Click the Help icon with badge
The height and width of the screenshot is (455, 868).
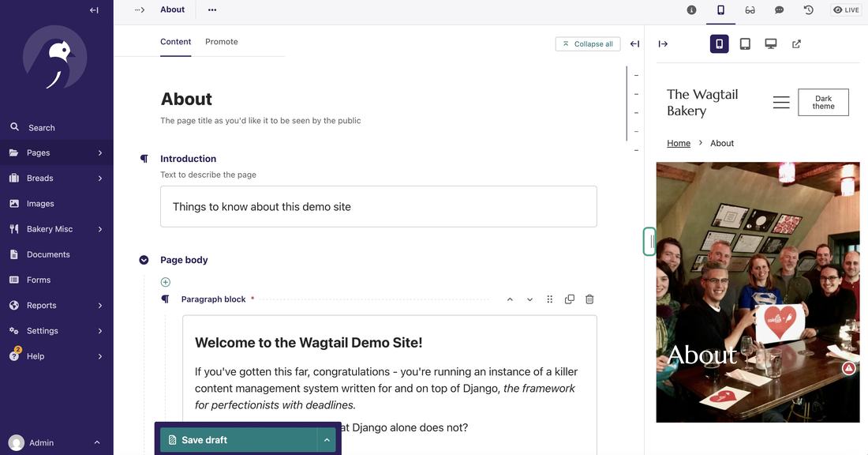point(14,355)
